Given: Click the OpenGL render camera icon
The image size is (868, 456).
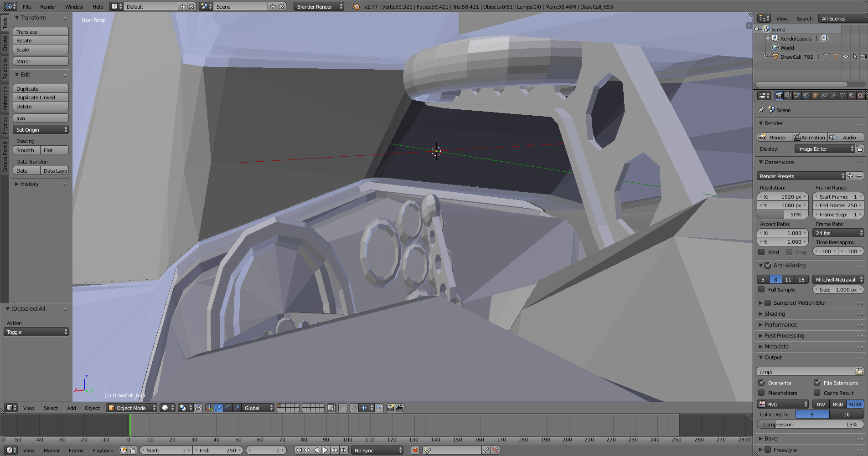Looking at the screenshot, I should (390, 408).
